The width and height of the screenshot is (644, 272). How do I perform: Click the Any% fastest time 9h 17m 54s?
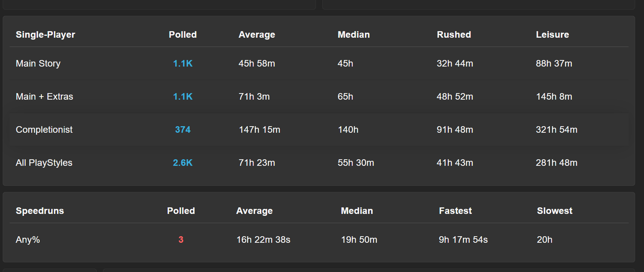(x=463, y=240)
